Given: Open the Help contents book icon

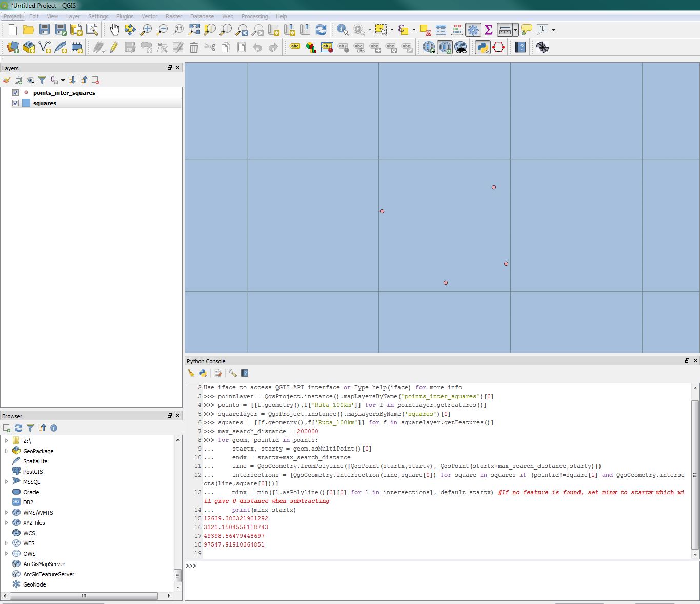Looking at the screenshot, I should pyautogui.click(x=521, y=48).
